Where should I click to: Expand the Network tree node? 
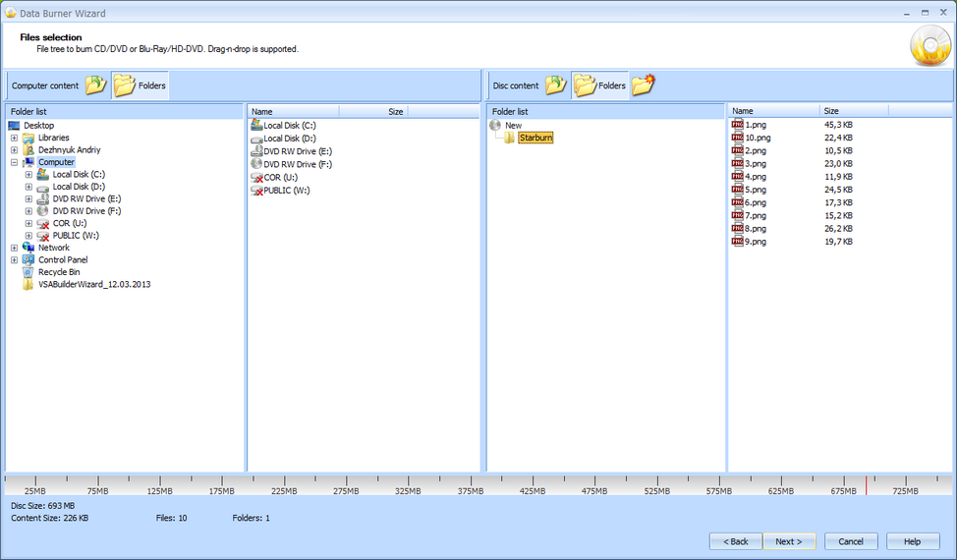click(14, 248)
